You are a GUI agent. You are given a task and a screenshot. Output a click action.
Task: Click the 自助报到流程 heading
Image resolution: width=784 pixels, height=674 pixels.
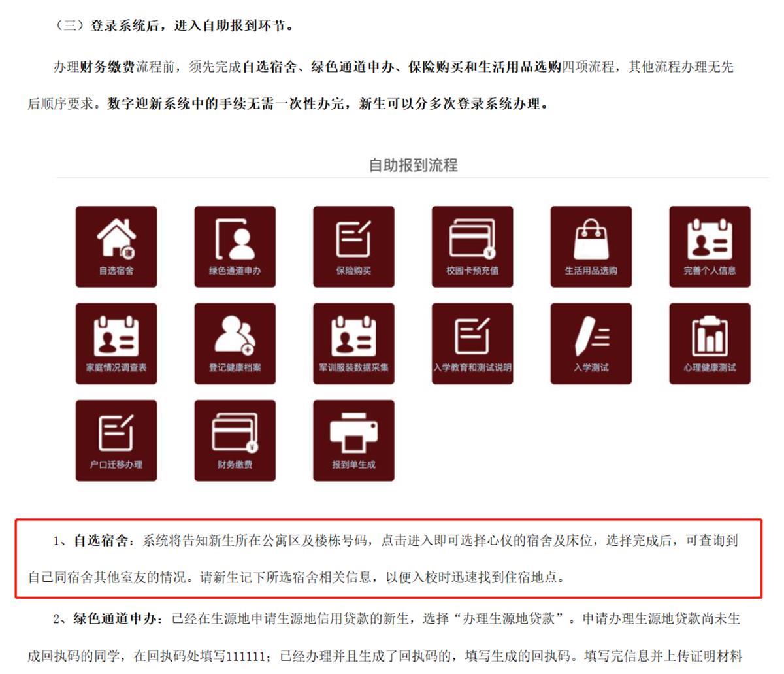tap(413, 165)
